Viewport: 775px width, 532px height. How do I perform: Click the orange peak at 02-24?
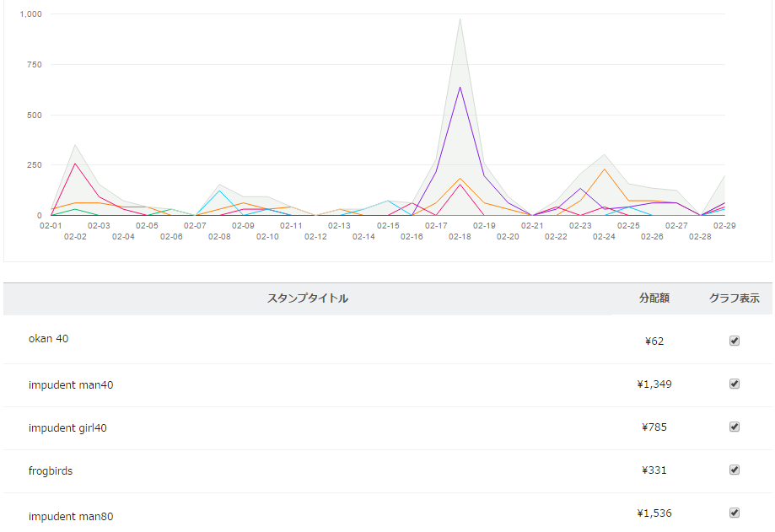(605, 169)
